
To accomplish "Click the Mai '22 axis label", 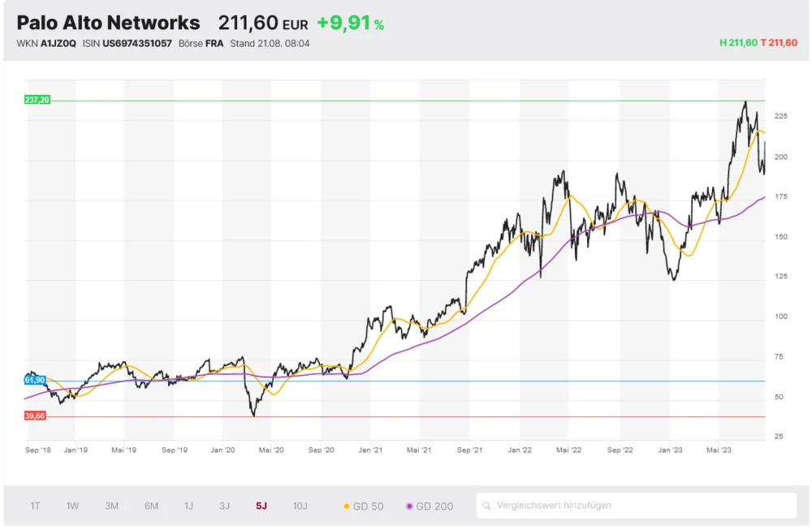I will pos(568,450).
